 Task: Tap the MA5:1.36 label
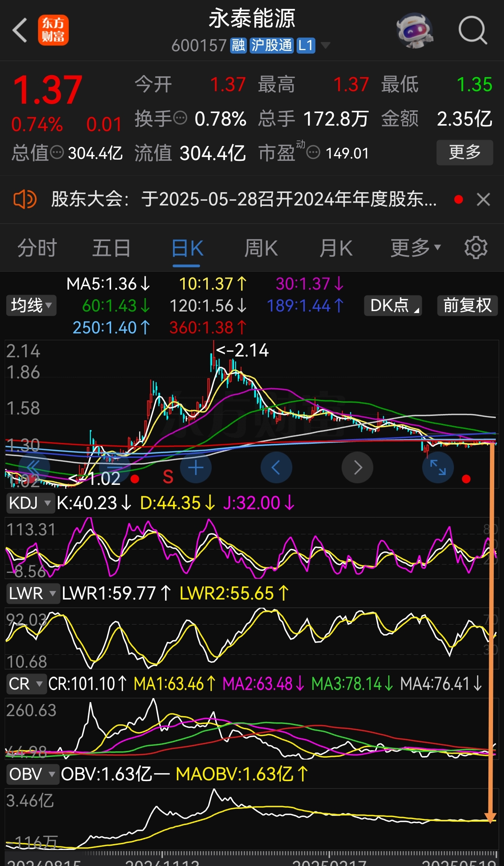click(x=108, y=284)
